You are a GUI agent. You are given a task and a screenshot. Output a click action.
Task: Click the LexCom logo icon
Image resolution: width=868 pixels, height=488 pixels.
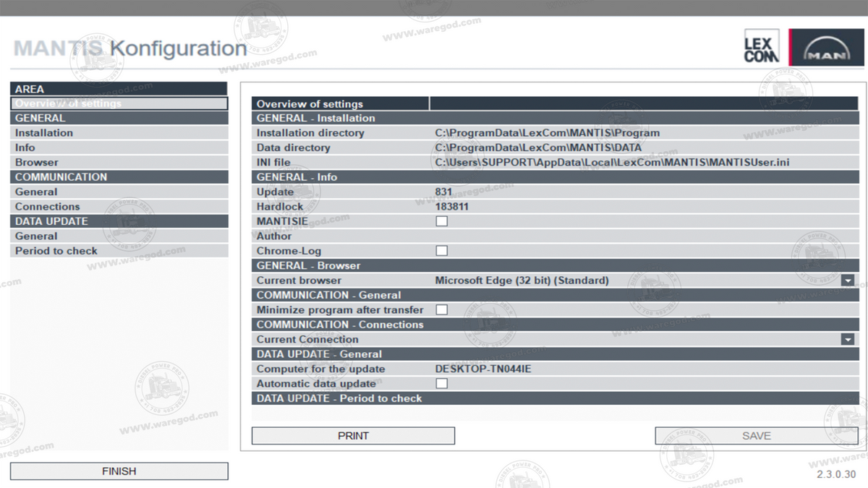click(x=762, y=47)
